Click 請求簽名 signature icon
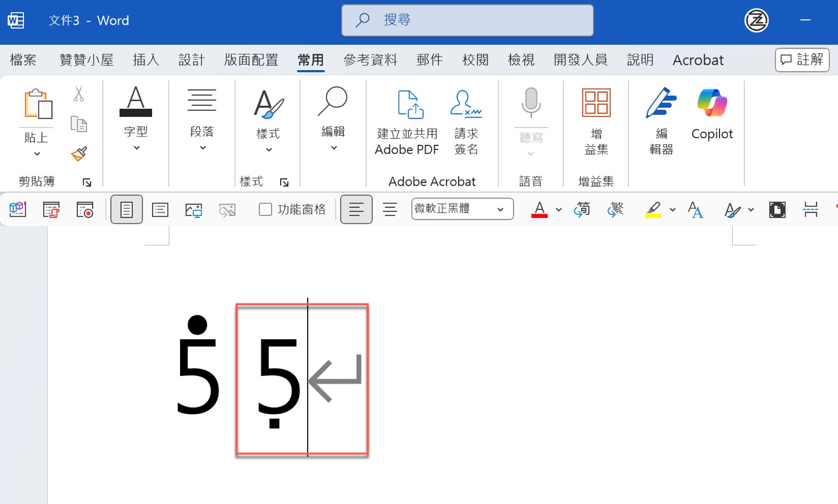Screen dimensions: 838x504 tap(466, 104)
